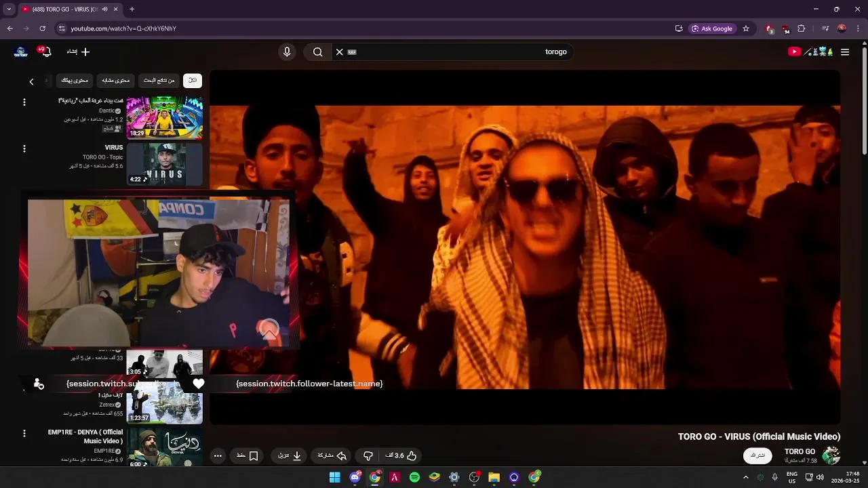This screenshot has width=868, height=488.
Task: Open the Chrome profile avatar
Action: click(x=842, y=28)
